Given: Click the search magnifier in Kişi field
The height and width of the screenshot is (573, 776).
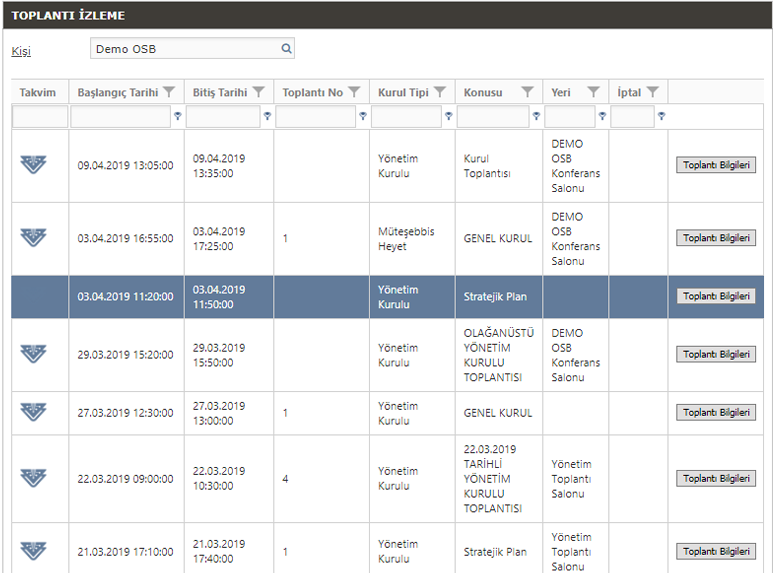Looking at the screenshot, I should [286, 49].
